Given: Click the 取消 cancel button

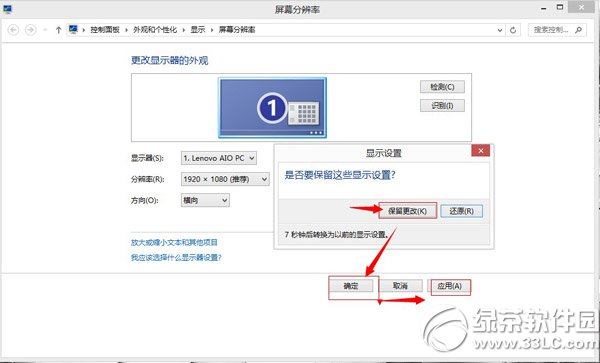Looking at the screenshot, I should tap(400, 286).
